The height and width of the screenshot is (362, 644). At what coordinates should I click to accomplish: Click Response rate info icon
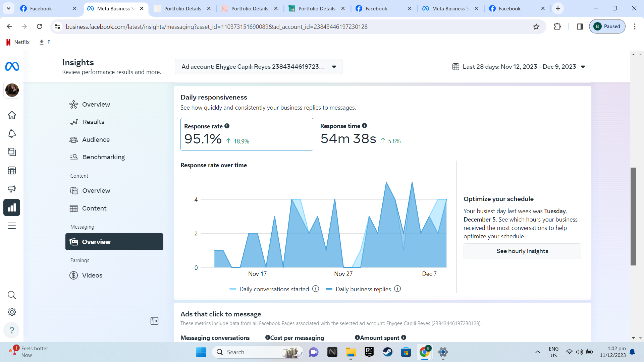pyautogui.click(x=227, y=126)
